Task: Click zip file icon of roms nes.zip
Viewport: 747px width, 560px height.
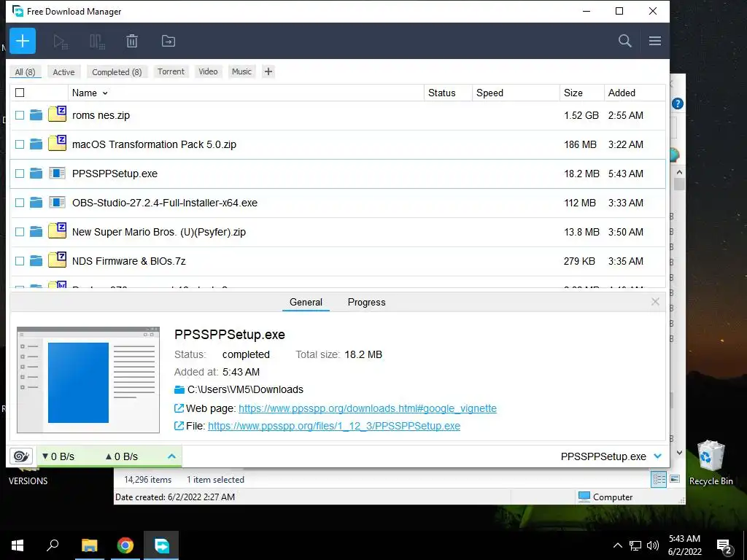Action: [x=57, y=114]
